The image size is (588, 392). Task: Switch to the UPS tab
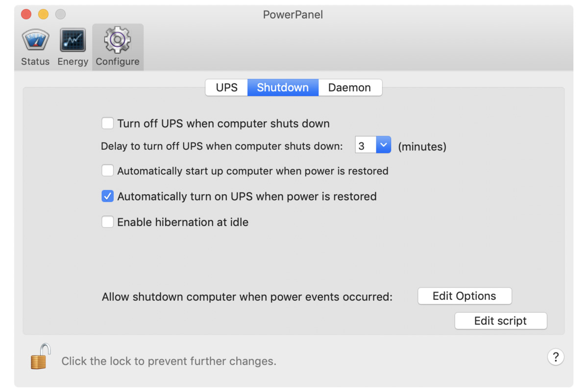point(226,88)
